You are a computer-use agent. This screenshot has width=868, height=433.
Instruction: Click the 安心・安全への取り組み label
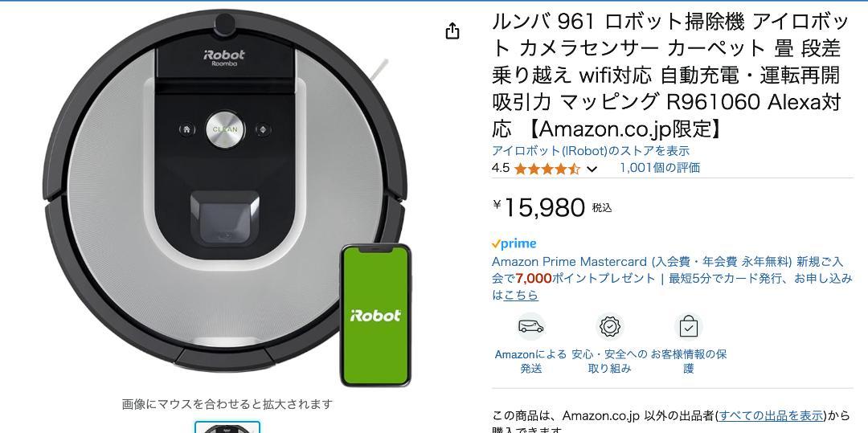pyautogui.click(x=609, y=362)
